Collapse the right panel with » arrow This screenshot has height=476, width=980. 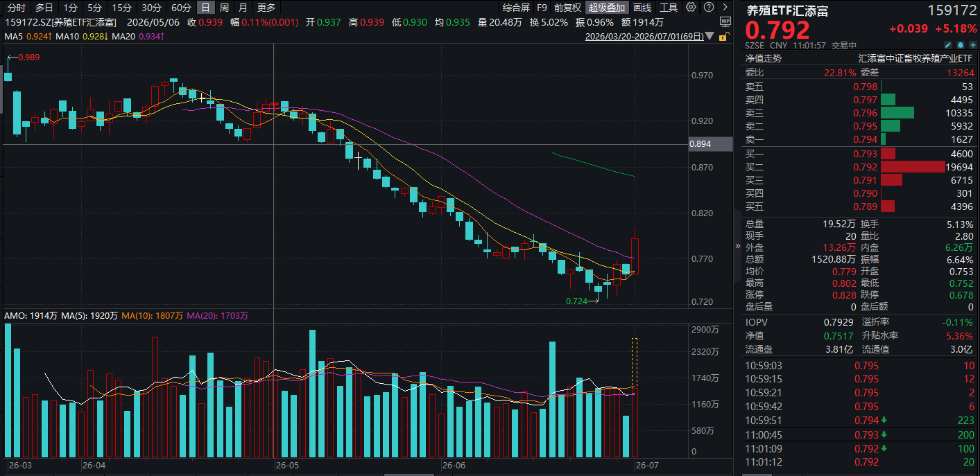(x=738, y=246)
